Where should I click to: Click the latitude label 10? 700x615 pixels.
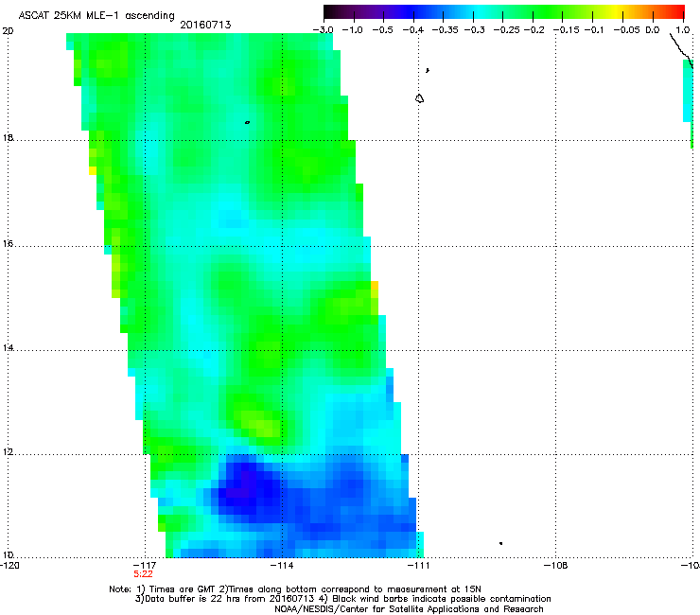(8, 555)
